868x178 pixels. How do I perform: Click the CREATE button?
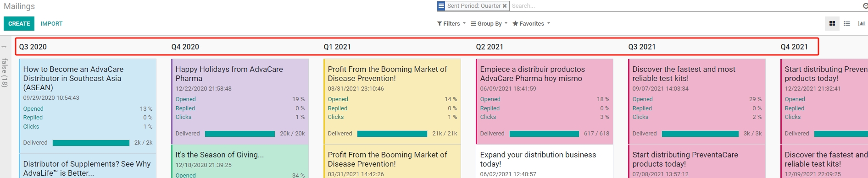click(x=19, y=23)
